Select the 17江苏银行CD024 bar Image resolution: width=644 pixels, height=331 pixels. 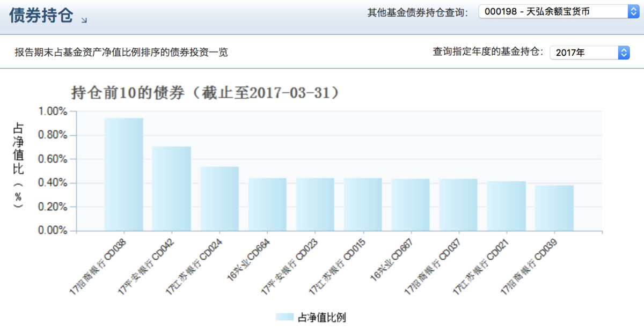[219, 198]
